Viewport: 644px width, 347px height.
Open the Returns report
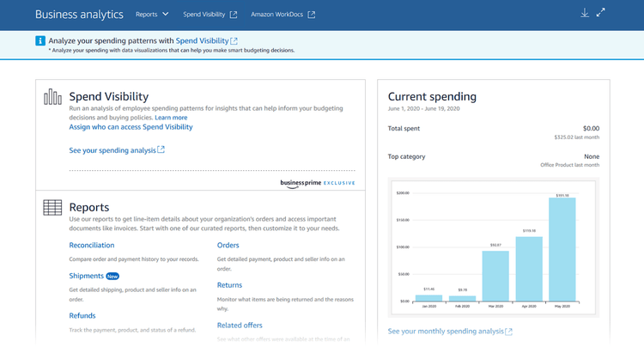[x=229, y=285]
